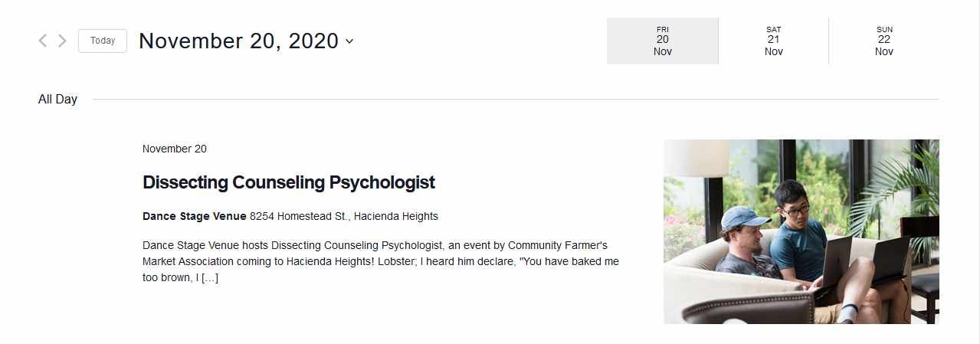
Task: Click the Today button
Action: (x=103, y=41)
